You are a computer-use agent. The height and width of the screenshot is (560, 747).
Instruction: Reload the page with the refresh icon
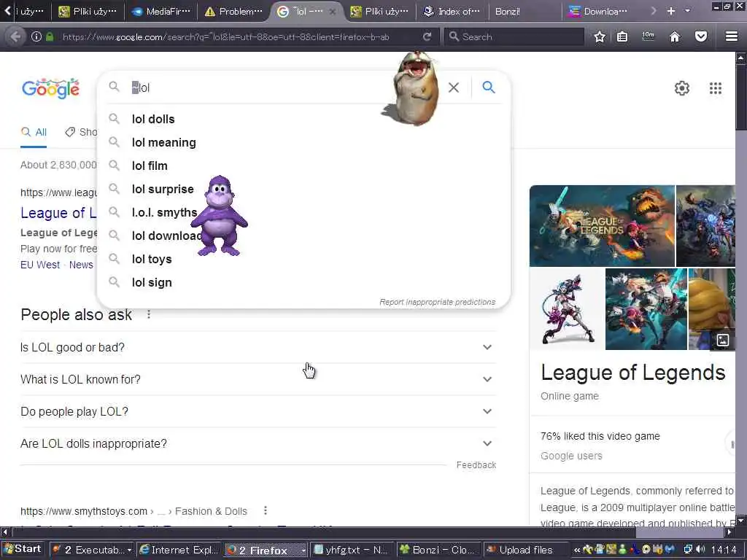pos(427,36)
